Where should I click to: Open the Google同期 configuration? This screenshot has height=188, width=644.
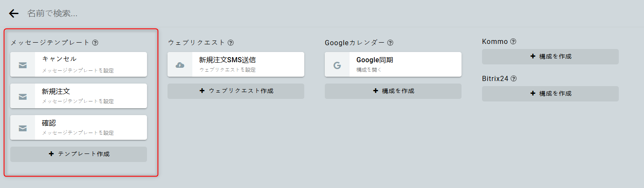tap(404, 64)
